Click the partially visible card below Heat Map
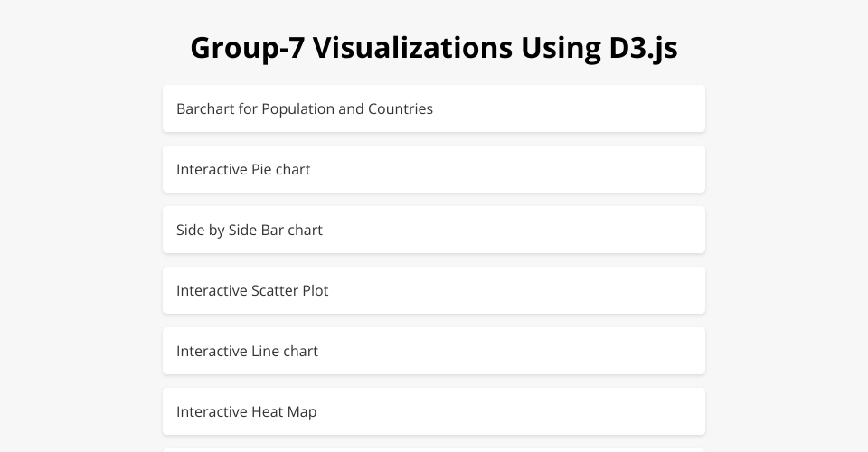 point(434,449)
